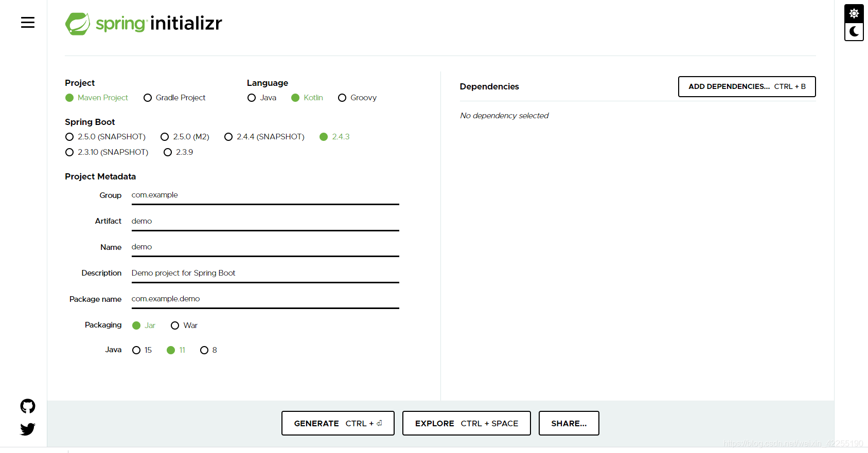
Task: Open the GitHub icon link
Action: coord(28,406)
